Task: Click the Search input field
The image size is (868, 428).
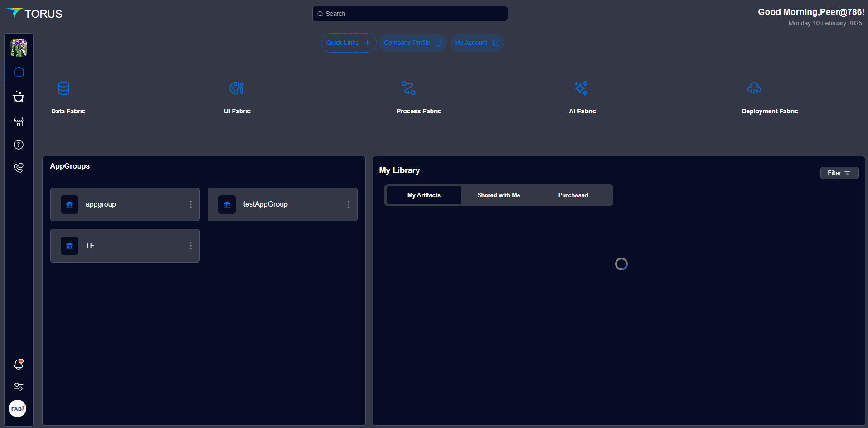Action: pos(410,14)
